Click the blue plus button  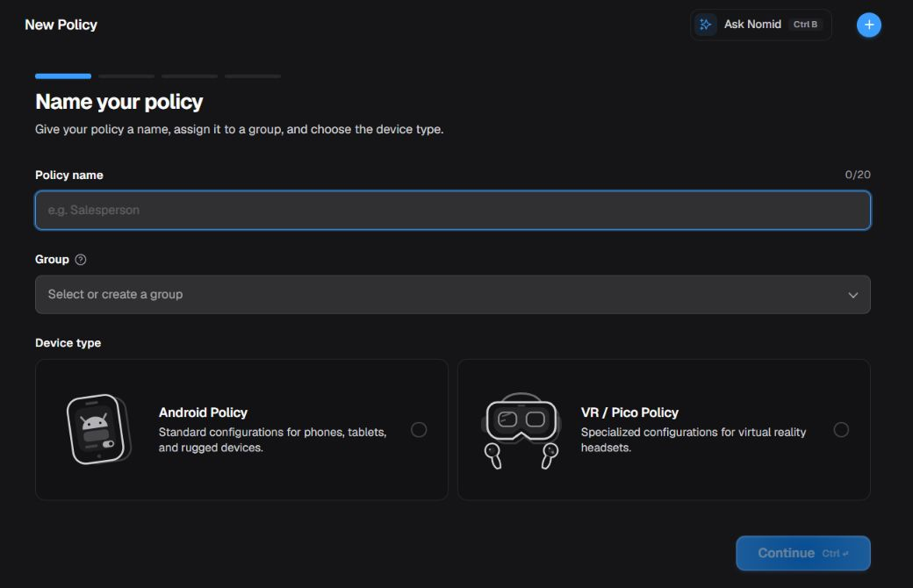coord(868,25)
